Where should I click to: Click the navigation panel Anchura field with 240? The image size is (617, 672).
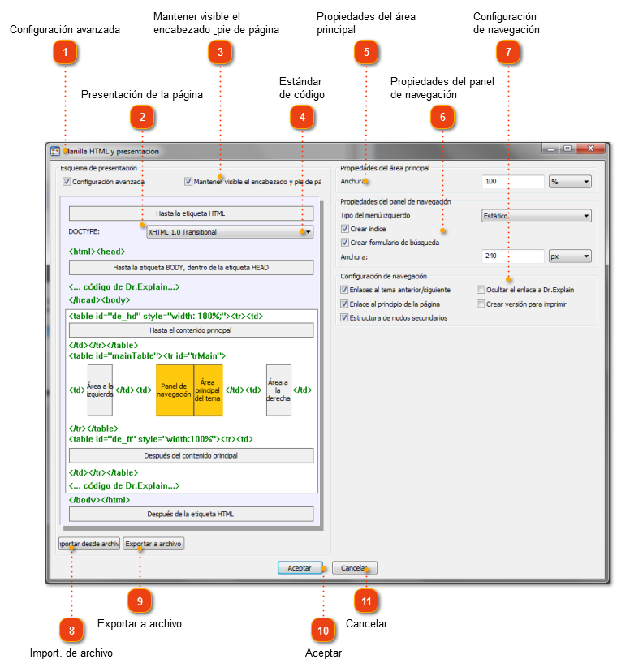pyautogui.click(x=513, y=256)
